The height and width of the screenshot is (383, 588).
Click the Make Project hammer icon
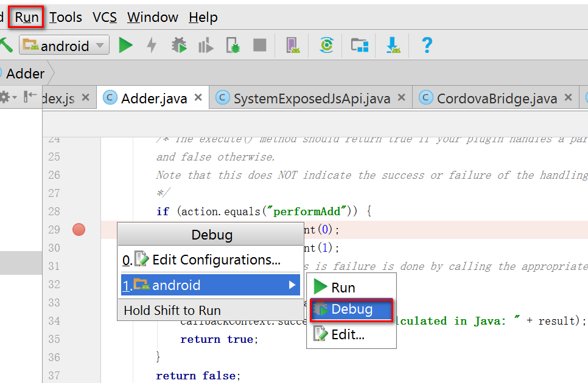[6, 46]
